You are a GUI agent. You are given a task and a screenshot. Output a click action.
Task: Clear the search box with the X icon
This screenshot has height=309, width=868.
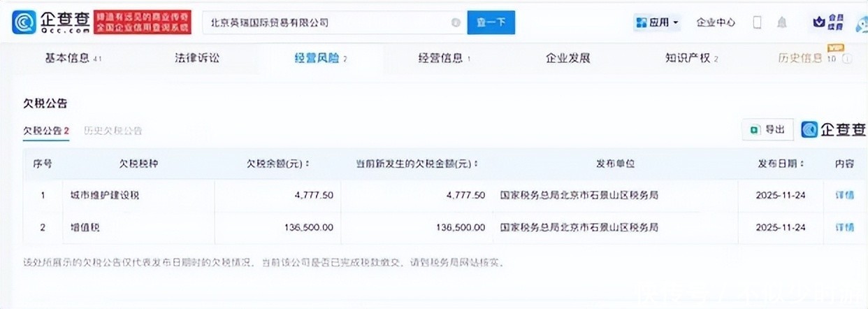(x=456, y=23)
